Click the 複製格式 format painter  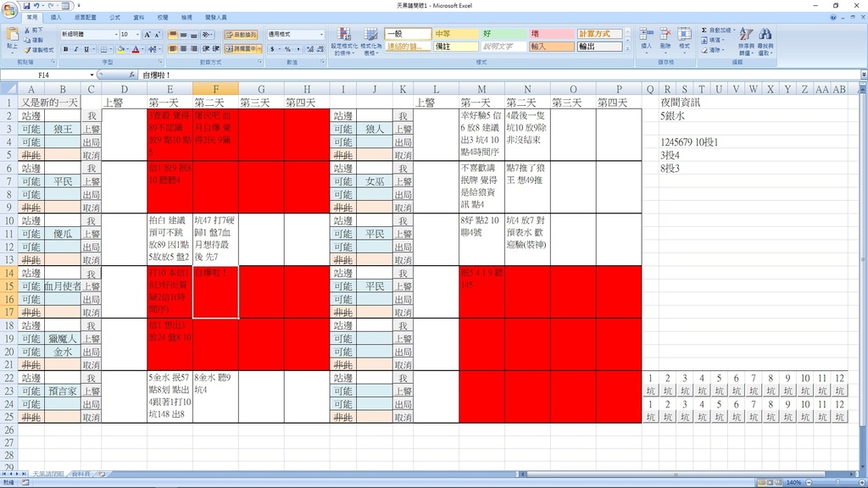38,50
